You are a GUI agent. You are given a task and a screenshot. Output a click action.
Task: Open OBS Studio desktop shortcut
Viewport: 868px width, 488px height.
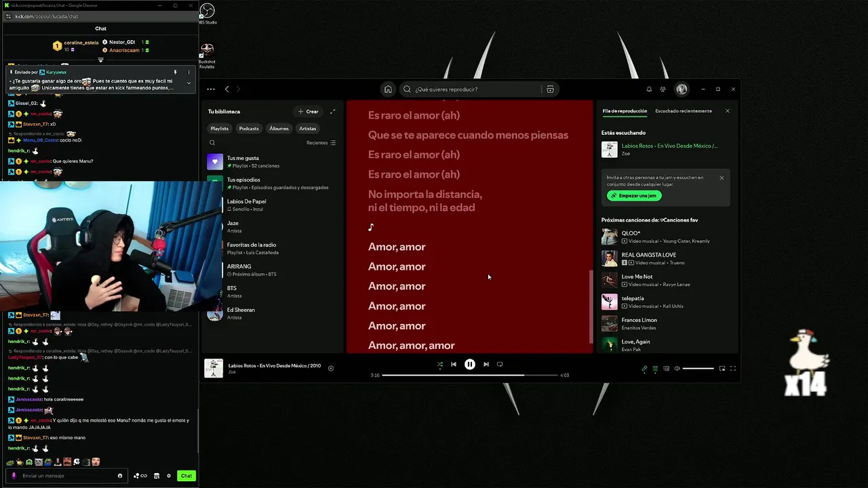(x=207, y=14)
